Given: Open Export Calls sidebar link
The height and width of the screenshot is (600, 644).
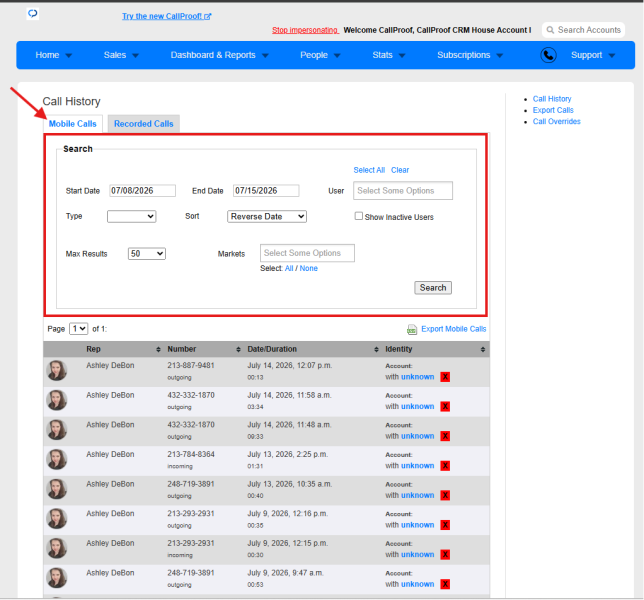Looking at the screenshot, I should coord(553,110).
